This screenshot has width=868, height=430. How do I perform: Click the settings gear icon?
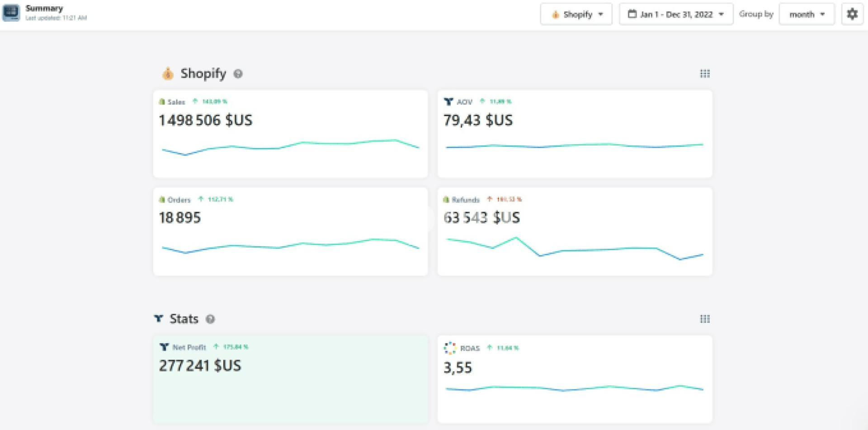point(852,14)
